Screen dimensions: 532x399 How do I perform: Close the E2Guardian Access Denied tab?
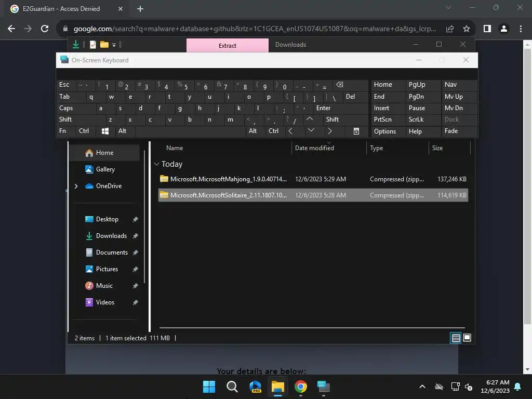tap(120, 9)
